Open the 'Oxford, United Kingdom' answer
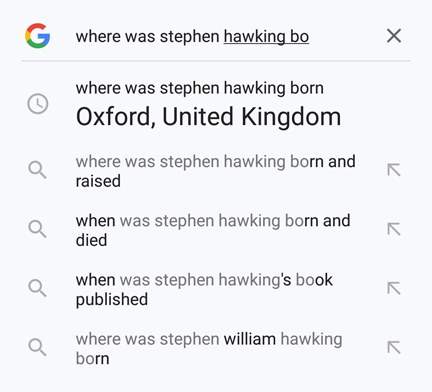This screenshot has height=392, width=432. click(x=208, y=117)
